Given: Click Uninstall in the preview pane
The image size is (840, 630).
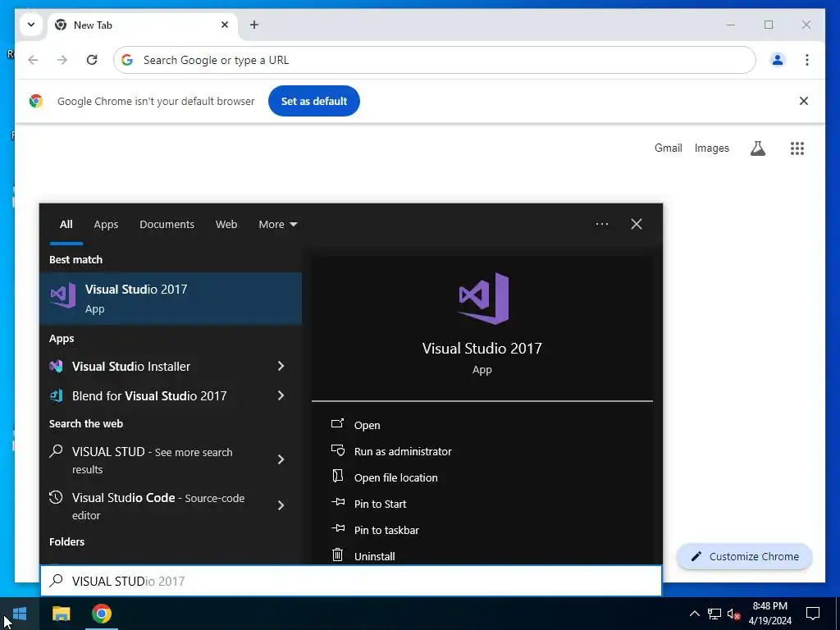Looking at the screenshot, I should tap(374, 557).
